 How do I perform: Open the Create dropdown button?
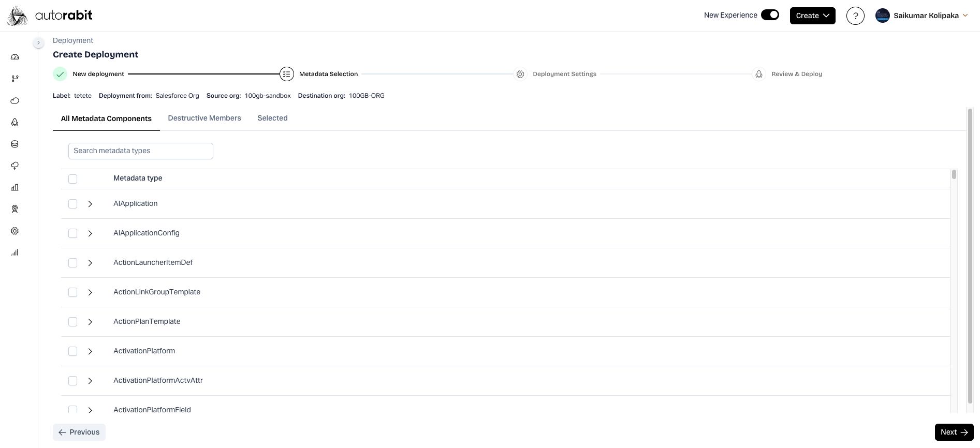click(x=812, y=16)
